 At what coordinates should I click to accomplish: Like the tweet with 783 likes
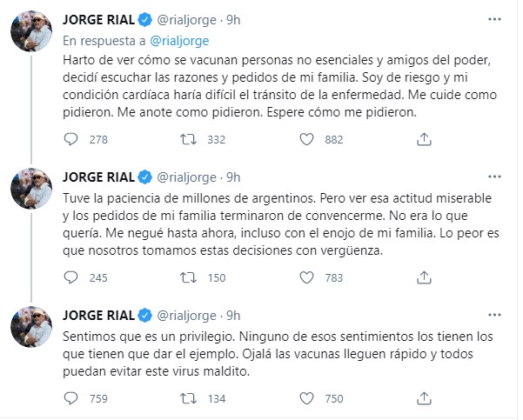point(306,277)
